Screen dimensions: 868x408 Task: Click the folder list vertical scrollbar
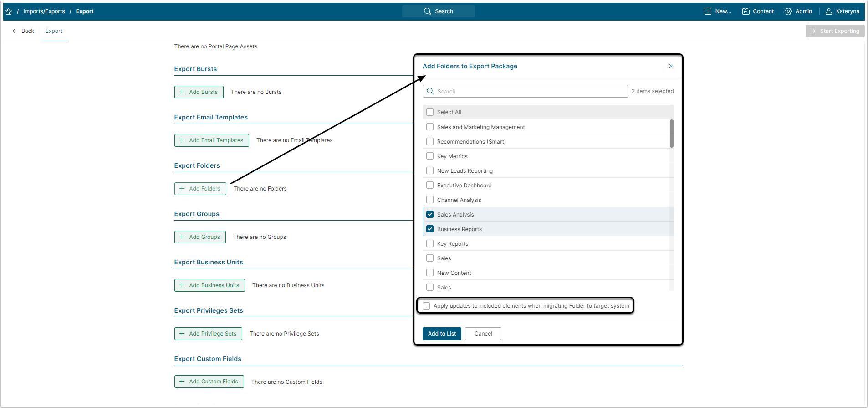click(671, 134)
